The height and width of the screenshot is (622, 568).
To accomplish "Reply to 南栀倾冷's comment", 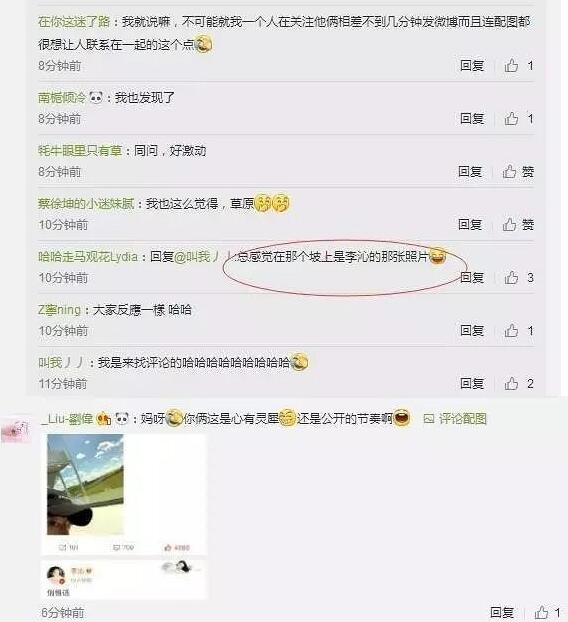I will coord(472,119).
